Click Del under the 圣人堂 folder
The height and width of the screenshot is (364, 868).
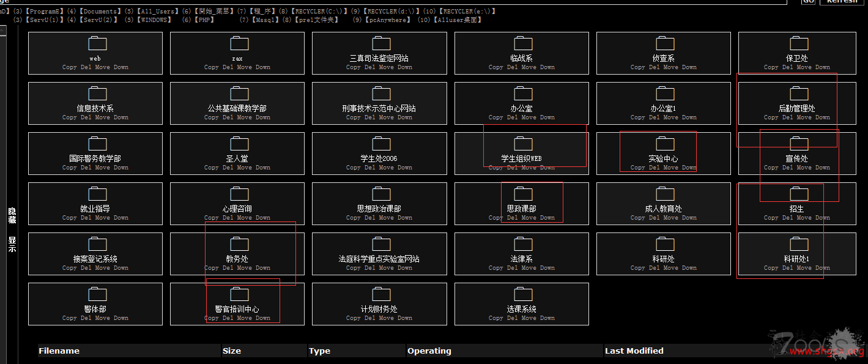(x=228, y=168)
